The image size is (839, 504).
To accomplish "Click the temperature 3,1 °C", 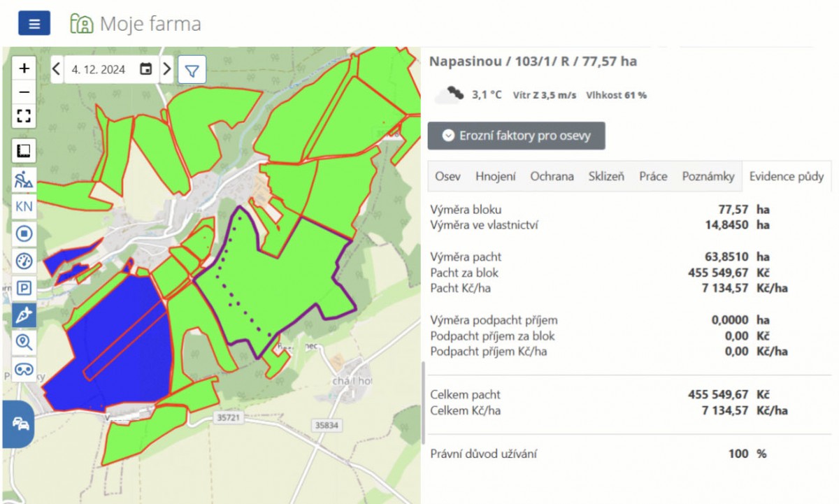I will [x=487, y=94].
